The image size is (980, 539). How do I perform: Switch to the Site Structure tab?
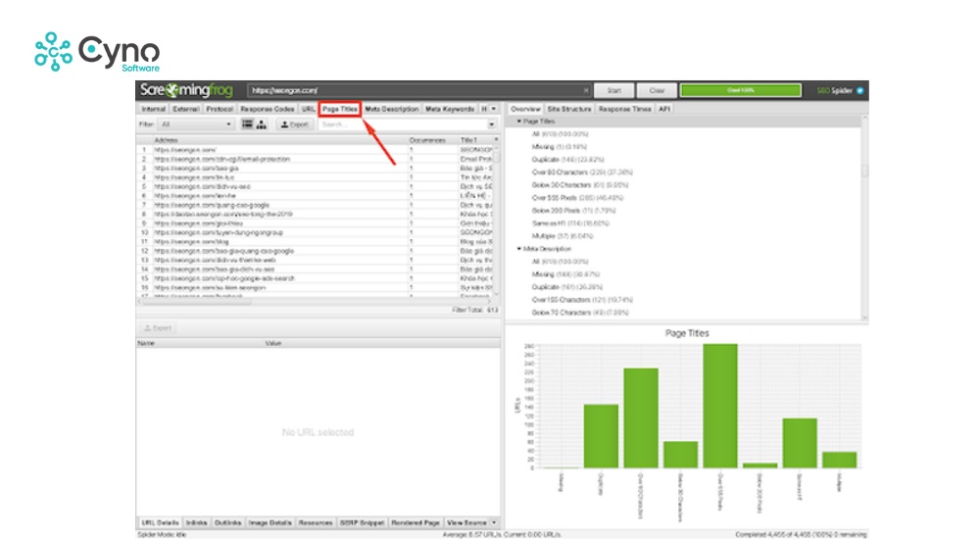[x=569, y=109]
